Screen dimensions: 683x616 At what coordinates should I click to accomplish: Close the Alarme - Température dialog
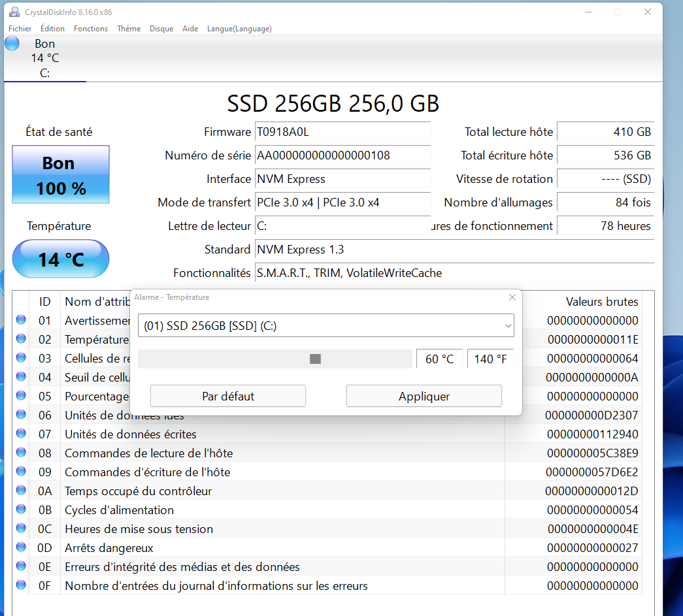(512, 297)
